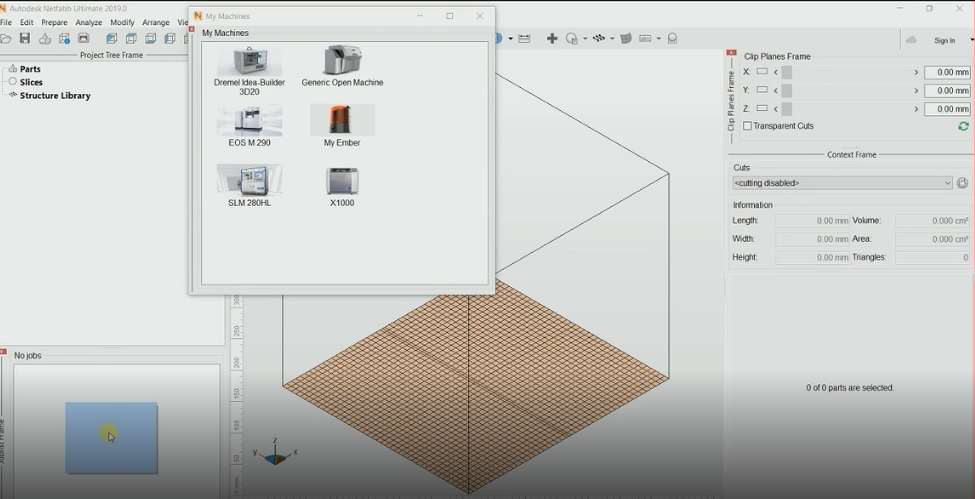
Task: Select the fourth view cube icon
Action: click(x=170, y=39)
